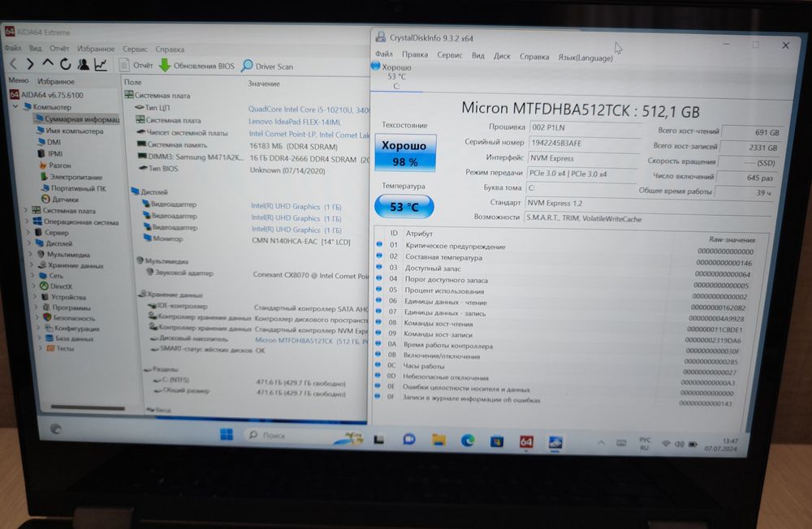812x529 pixels.
Task: Go forward in AIDA64 toolbar
Action: click(x=30, y=64)
